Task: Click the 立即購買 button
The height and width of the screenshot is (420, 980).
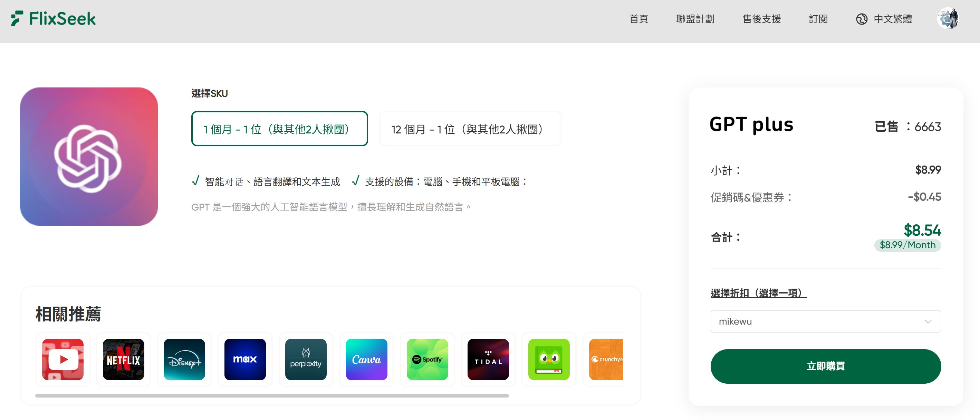Action: (825, 366)
